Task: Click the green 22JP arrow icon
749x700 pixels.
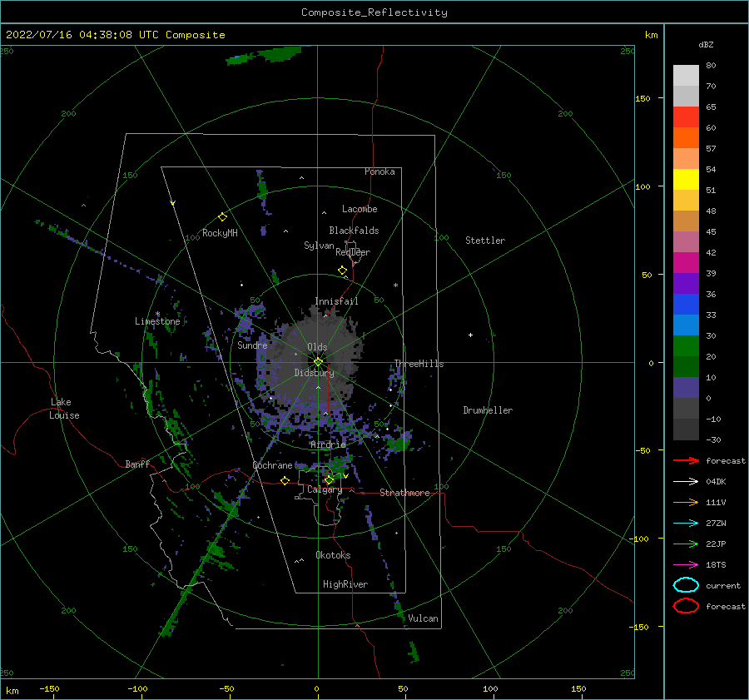Action: coord(686,544)
